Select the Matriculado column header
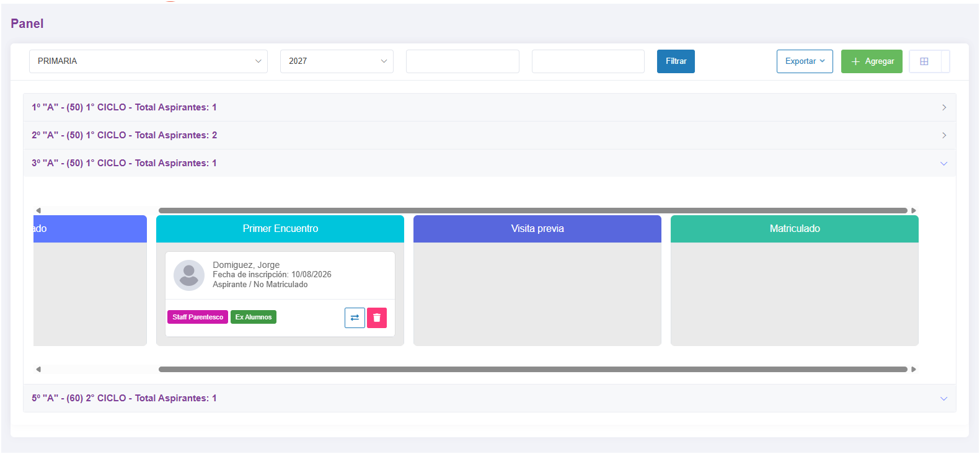 (x=795, y=229)
